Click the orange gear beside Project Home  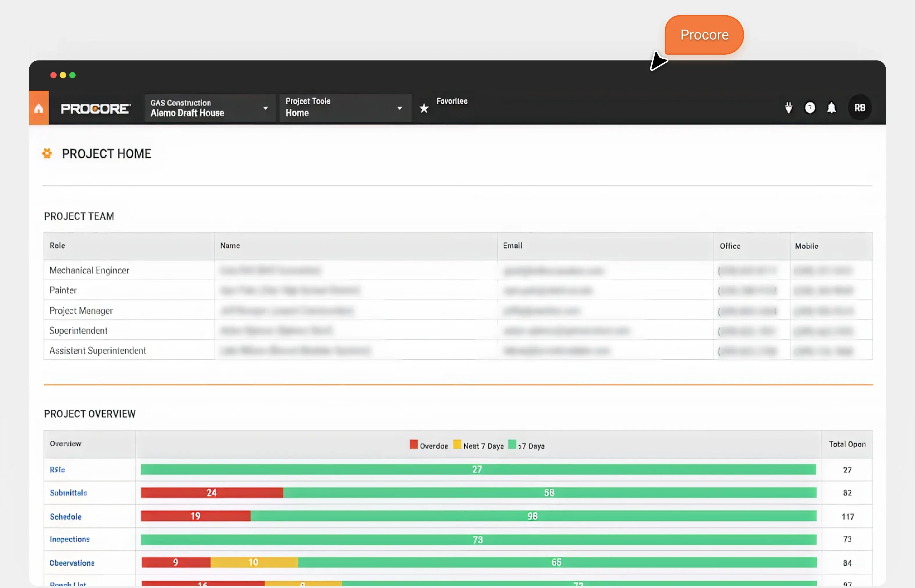click(47, 153)
